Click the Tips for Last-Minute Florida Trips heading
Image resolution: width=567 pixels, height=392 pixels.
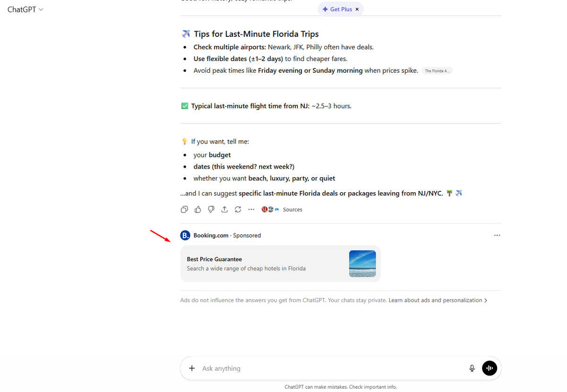click(x=256, y=34)
